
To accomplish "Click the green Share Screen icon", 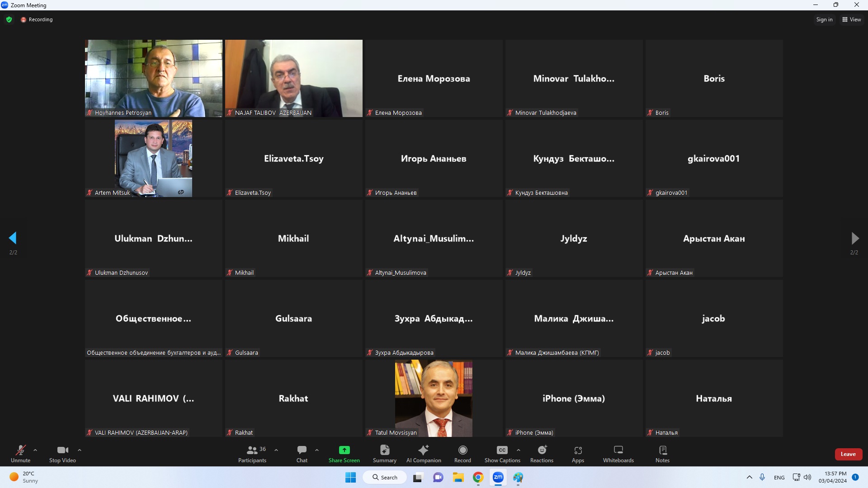I will (344, 450).
